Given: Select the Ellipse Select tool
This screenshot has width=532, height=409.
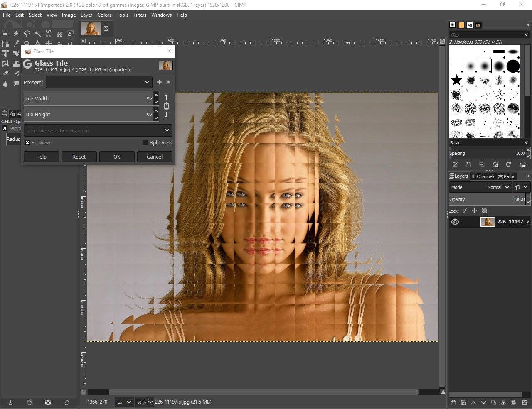Looking at the screenshot, I should point(16,34).
